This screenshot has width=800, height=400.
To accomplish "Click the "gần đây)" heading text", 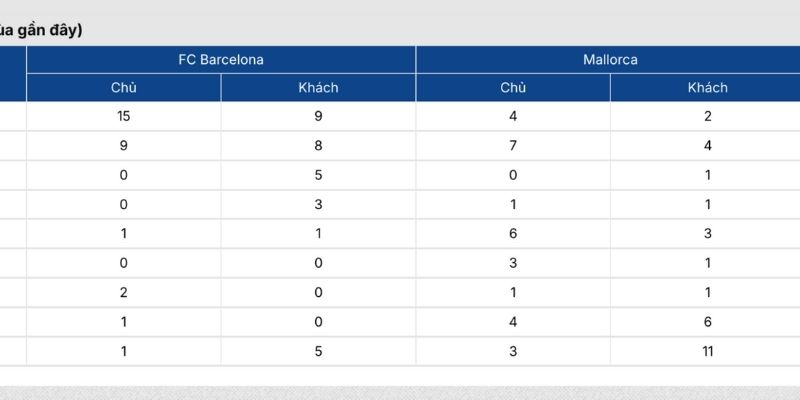I will [x=50, y=30].
